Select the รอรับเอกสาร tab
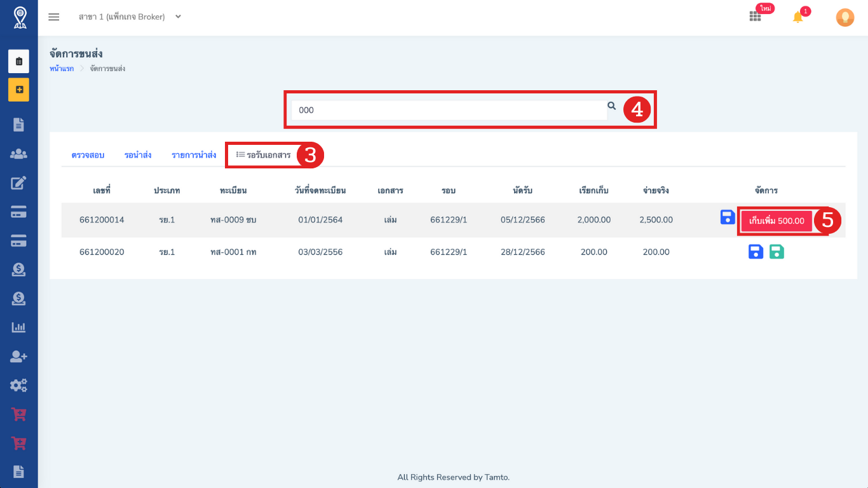This screenshot has height=488, width=868. [x=263, y=155]
